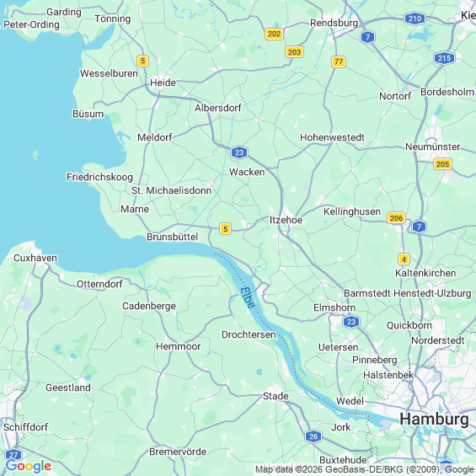Image resolution: width=476 pixels, height=476 pixels.
Task: Select the Itzehoe town label
Action: point(286,220)
